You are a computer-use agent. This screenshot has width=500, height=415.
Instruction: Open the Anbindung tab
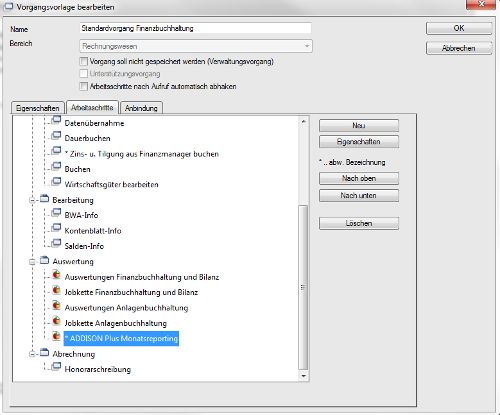(141, 108)
